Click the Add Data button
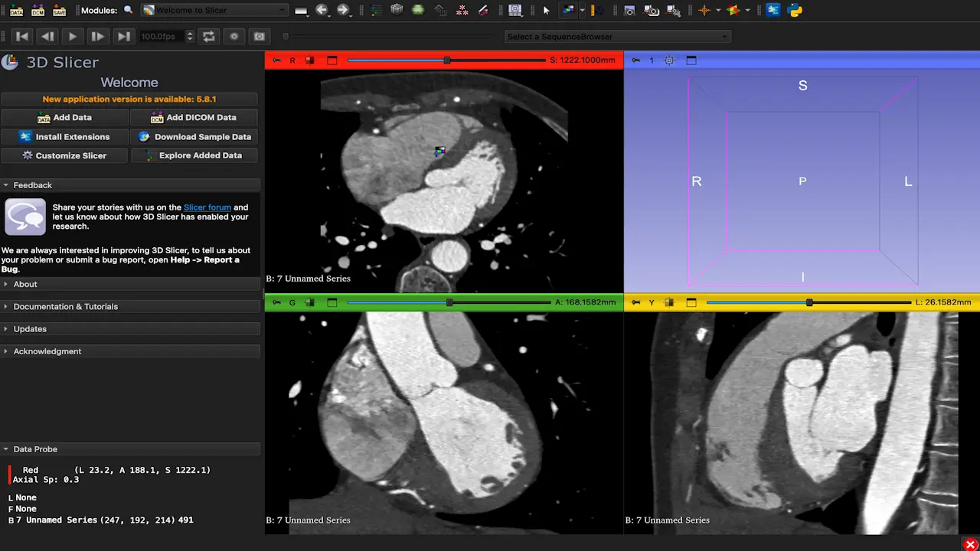Viewport: 980px width, 551px height. pos(65,117)
